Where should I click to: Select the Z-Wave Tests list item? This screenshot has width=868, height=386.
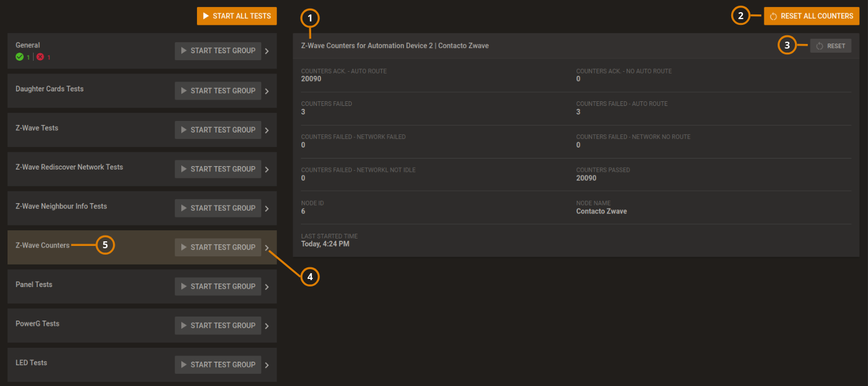(x=37, y=128)
